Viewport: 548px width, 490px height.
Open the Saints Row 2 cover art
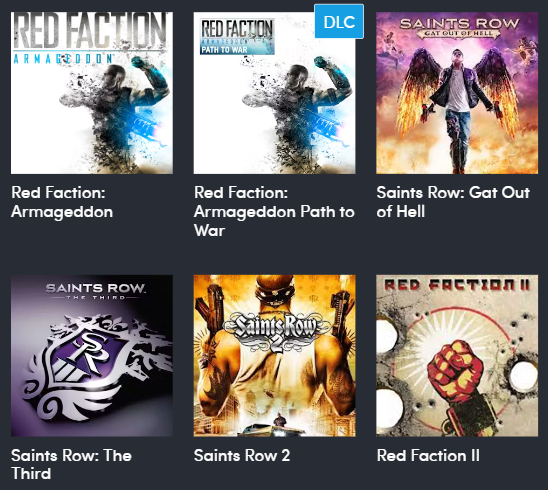point(274,355)
